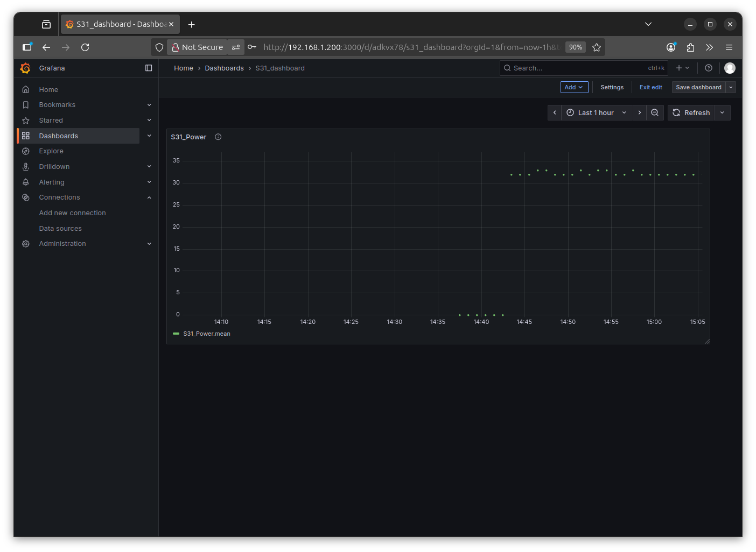
Task: Select Data sources in the sidebar
Action: pyautogui.click(x=60, y=229)
